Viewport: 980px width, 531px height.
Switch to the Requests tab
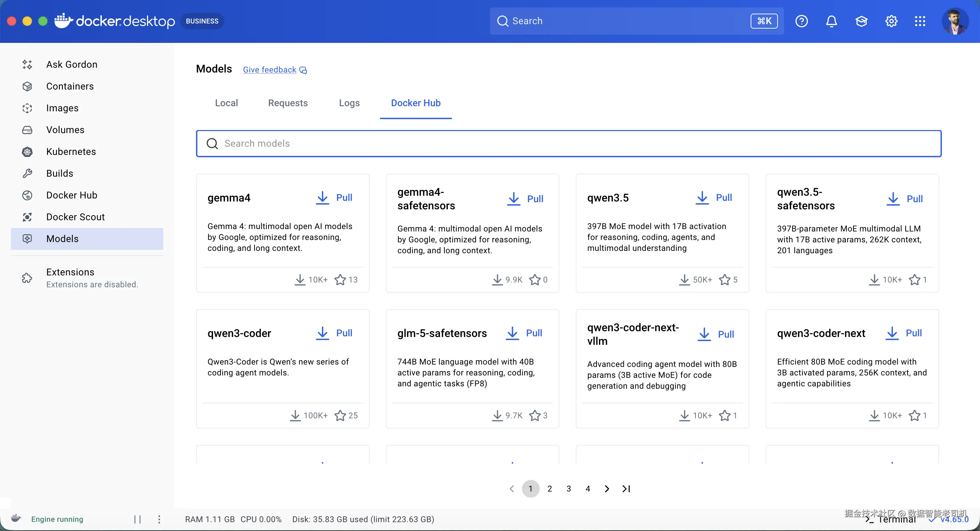288,103
